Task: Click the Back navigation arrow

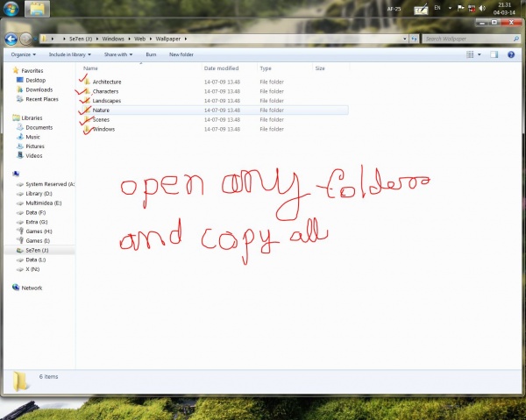Action: [11, 39]
